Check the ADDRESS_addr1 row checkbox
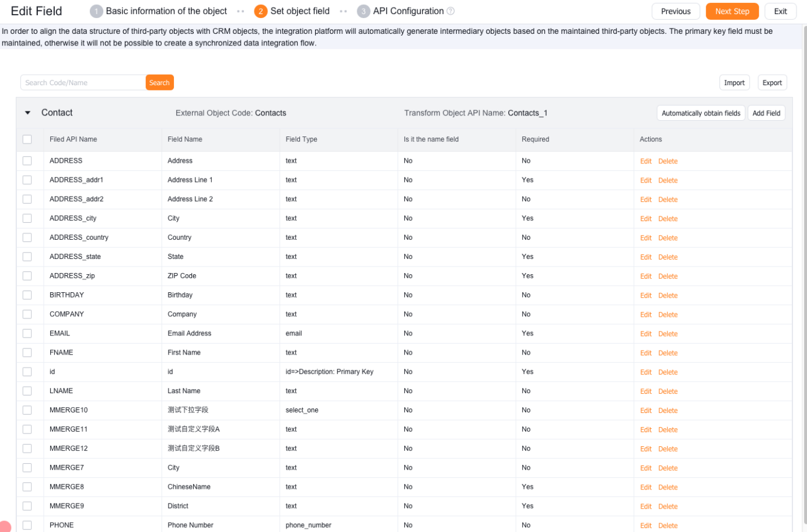The height and width of the screenshot is (532, 807). pos(27,180)
